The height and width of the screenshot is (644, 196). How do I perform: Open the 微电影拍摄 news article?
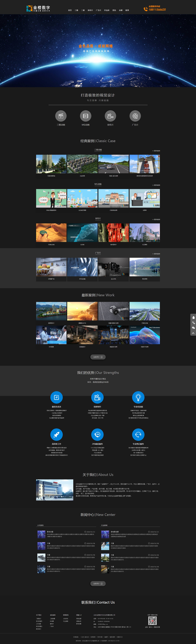click(x=130, y=534)
